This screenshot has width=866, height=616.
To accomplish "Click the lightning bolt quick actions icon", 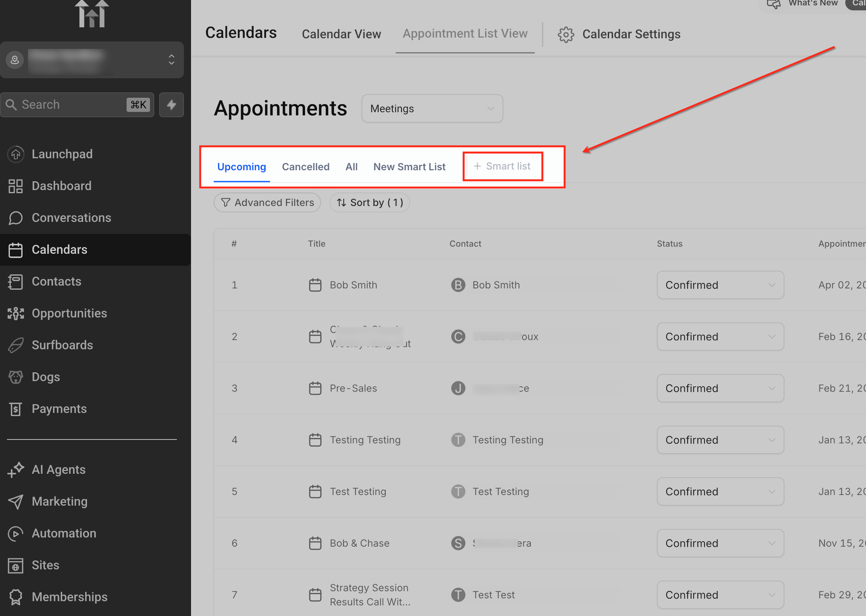I will [x=172, y=105].
